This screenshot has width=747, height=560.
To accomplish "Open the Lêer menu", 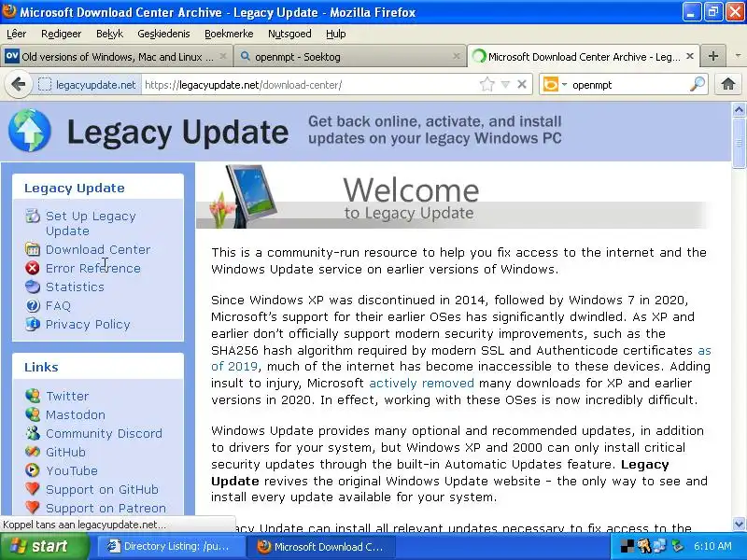I will tap(16, 34).
